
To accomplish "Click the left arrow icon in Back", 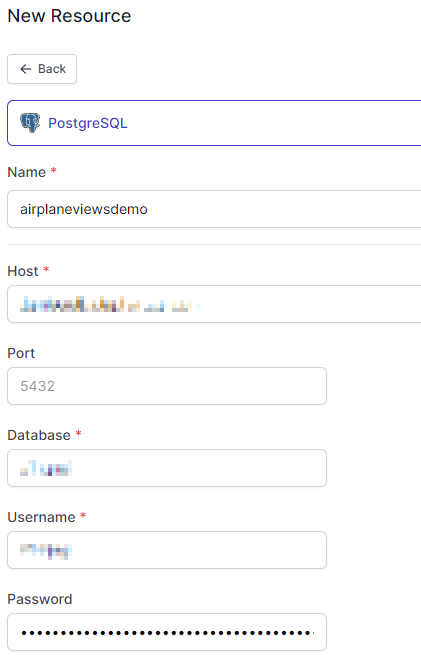I will pyautogui.click(x=26, y=69).
